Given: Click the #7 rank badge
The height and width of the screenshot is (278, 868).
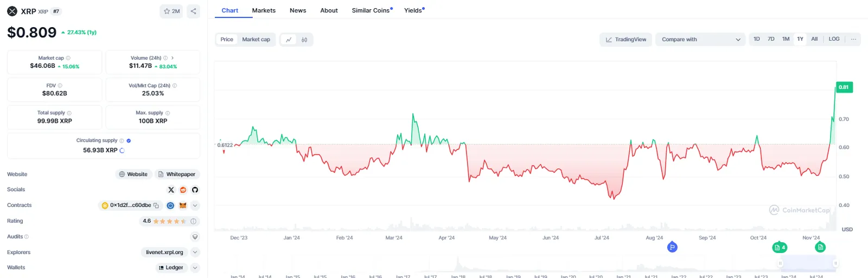Looking at the screenshot, I should click(x=56, y=11).
